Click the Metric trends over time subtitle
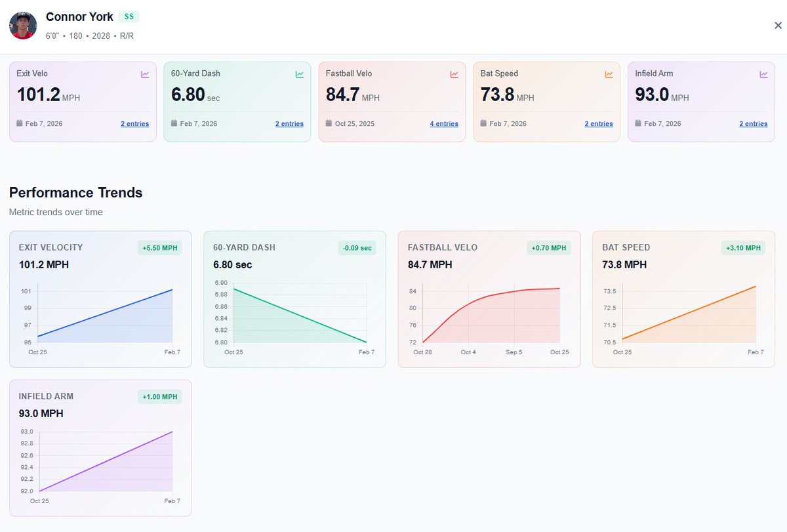 point(56,213)
